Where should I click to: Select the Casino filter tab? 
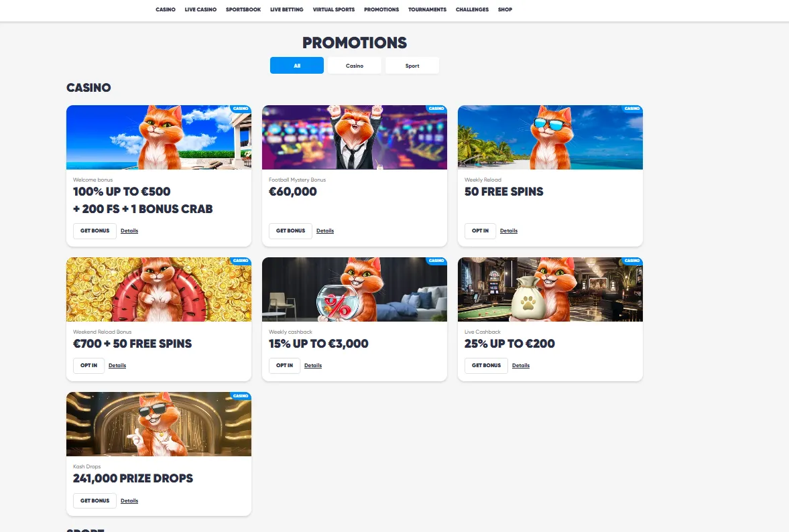354,66
